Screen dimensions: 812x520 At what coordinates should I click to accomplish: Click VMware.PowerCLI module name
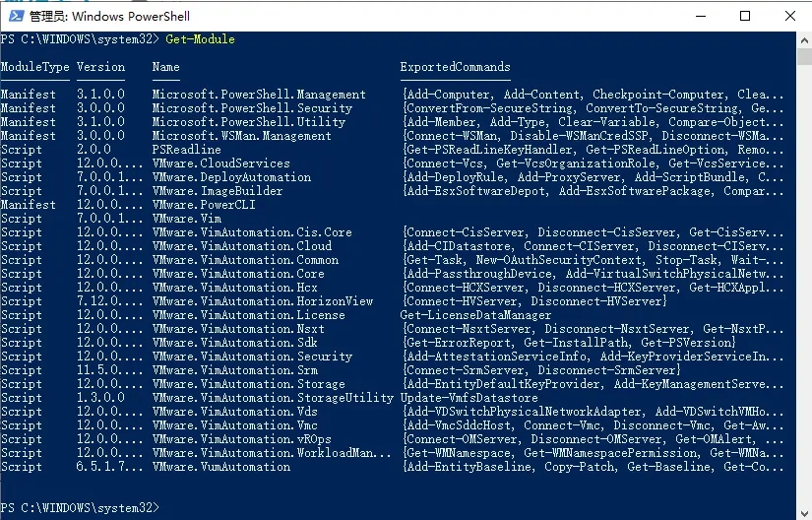click(x=204, y=205)
